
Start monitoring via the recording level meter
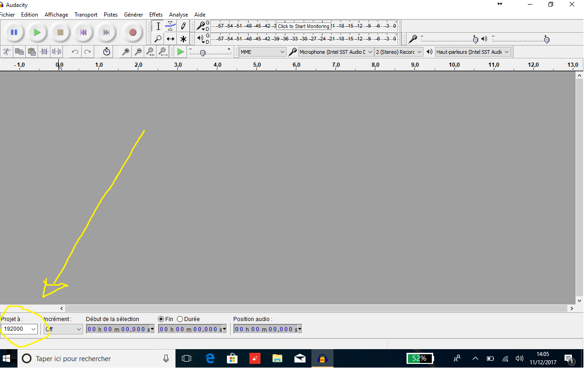click(x=304, y=26)
